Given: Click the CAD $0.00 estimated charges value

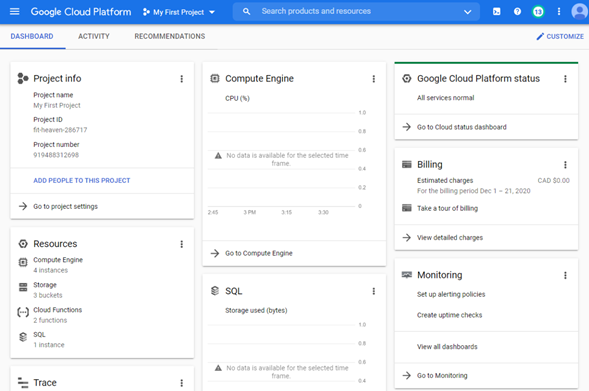Looking at the screenshot, I should (553, 181).
